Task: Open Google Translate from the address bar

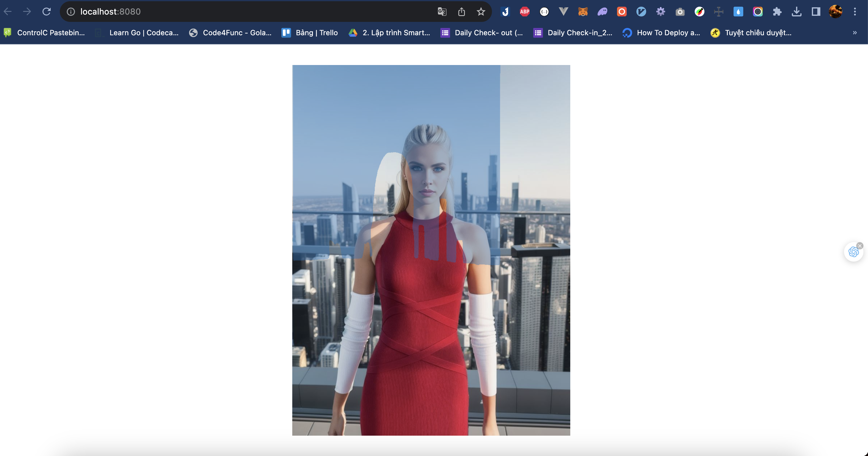Action: pyautogui.click(x=442, y=12)
